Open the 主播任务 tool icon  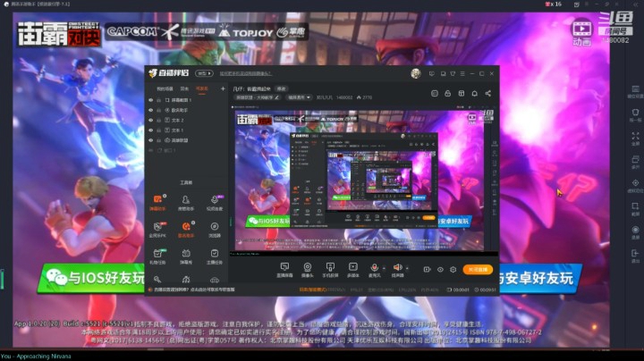[215, 256]
